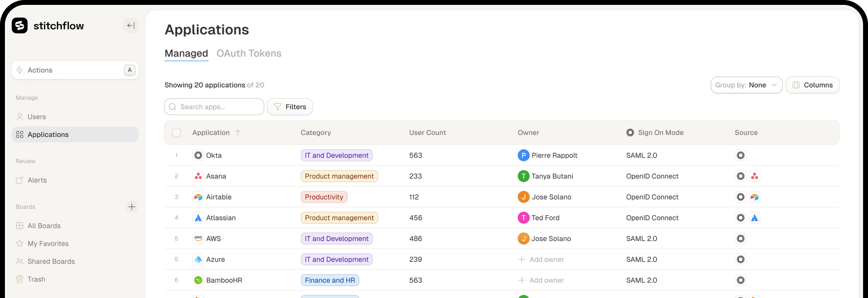Open All Boards
The image size is (868, 298).
pos(75,226)
